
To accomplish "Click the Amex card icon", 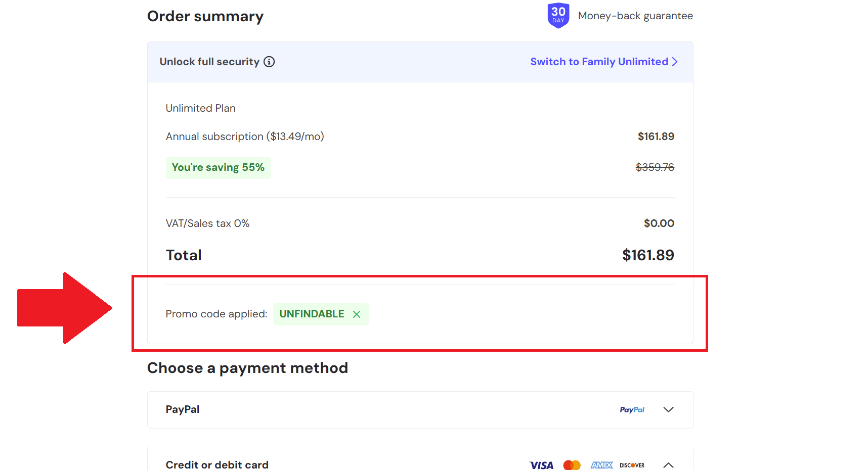I will click(602, 465).
